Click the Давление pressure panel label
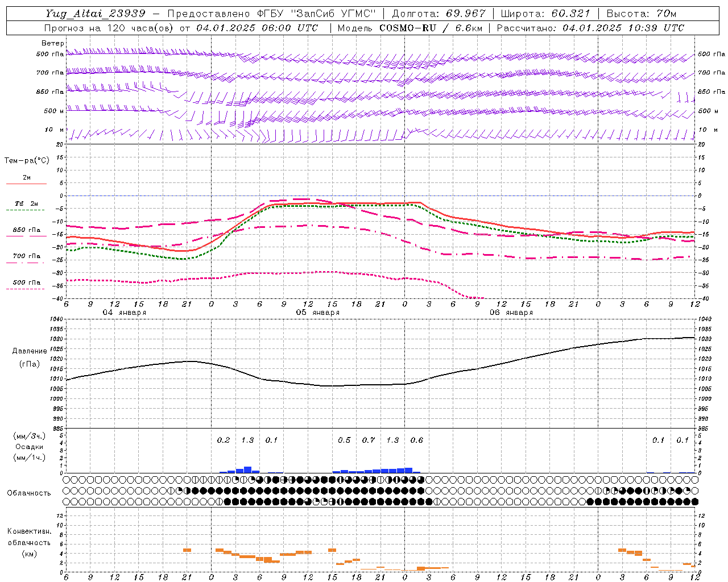The width and height of the screenshot is (728, 582). (x=30, y=351)
